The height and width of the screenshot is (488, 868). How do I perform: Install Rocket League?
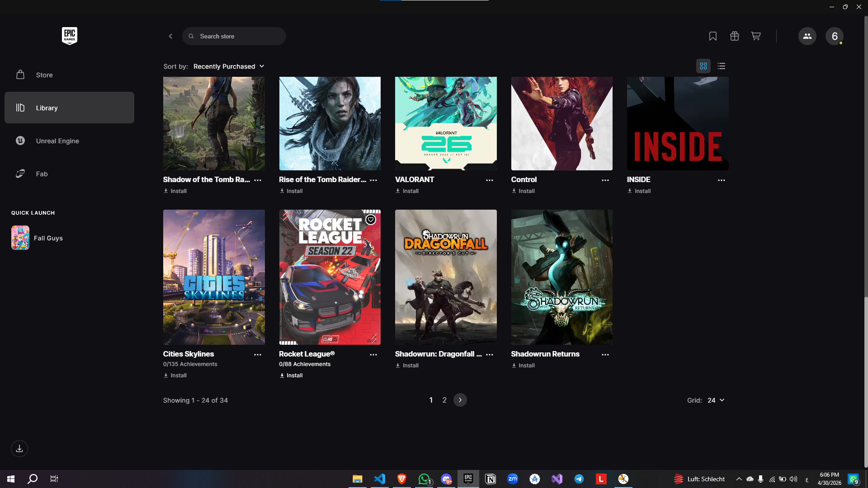pyautogui.click(x=291, y=375)
